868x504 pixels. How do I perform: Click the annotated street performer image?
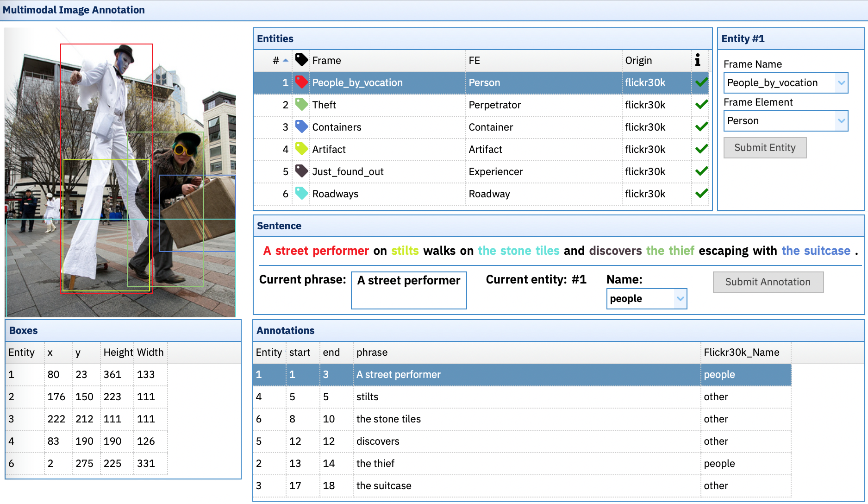tap(120, 172)
